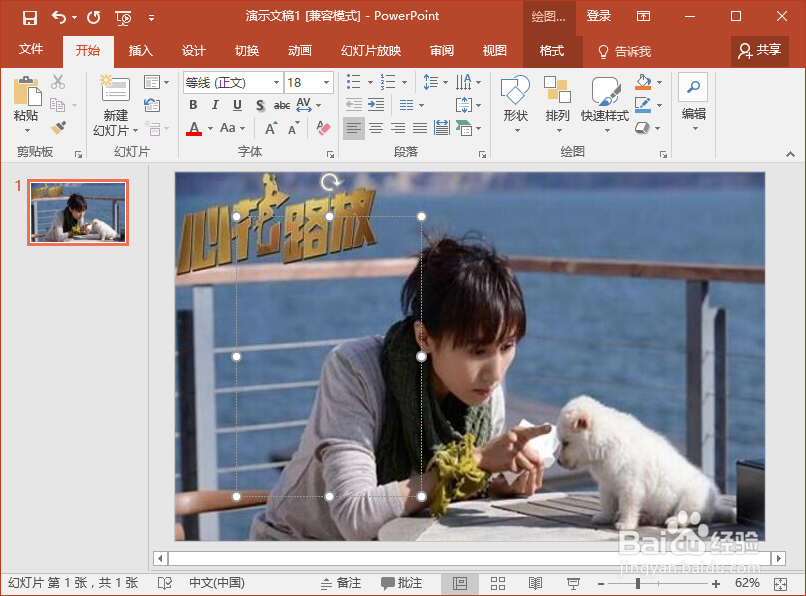This screenshot has height=596, width=806.
Task: Toggle strikethrough (abc) formatting
Action: pos(282,105)
